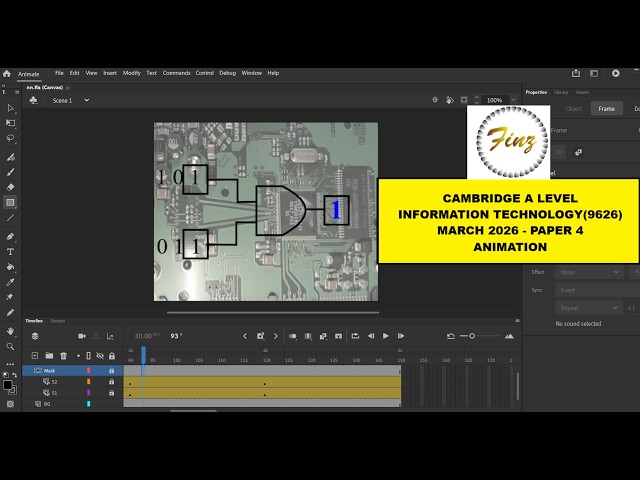The height and width of the screenshot is (480, 640).
Task: Select the Fluid Brush tool
Action: [x=10, y=157]
